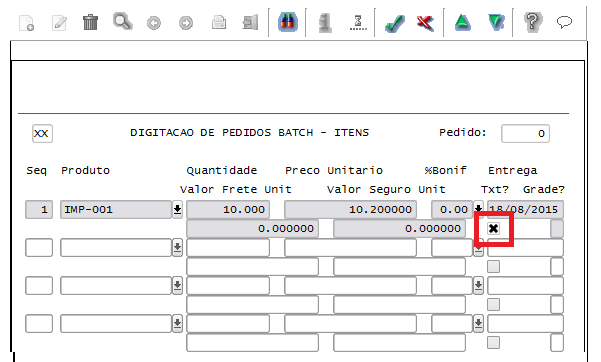This screenshot has width=601, height=362.
Task: Click the 'Valor Frete Unit' column header
Action: click(236, 189)
